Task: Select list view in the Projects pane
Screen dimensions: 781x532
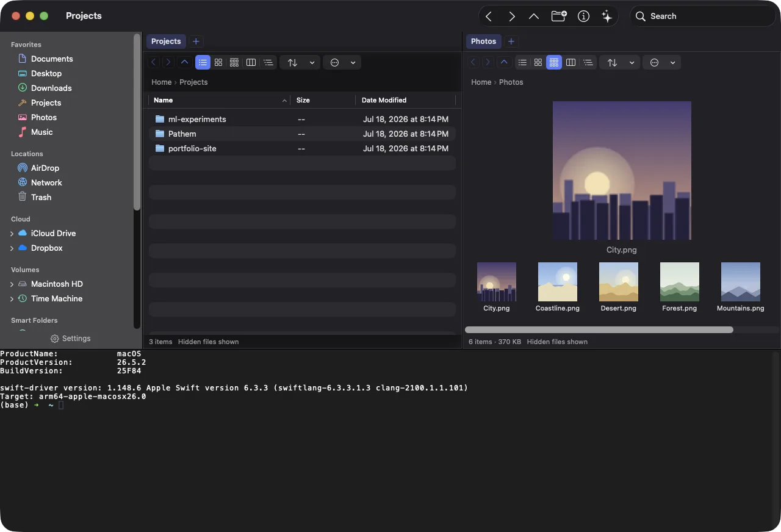Action: (x=203, y=62)
